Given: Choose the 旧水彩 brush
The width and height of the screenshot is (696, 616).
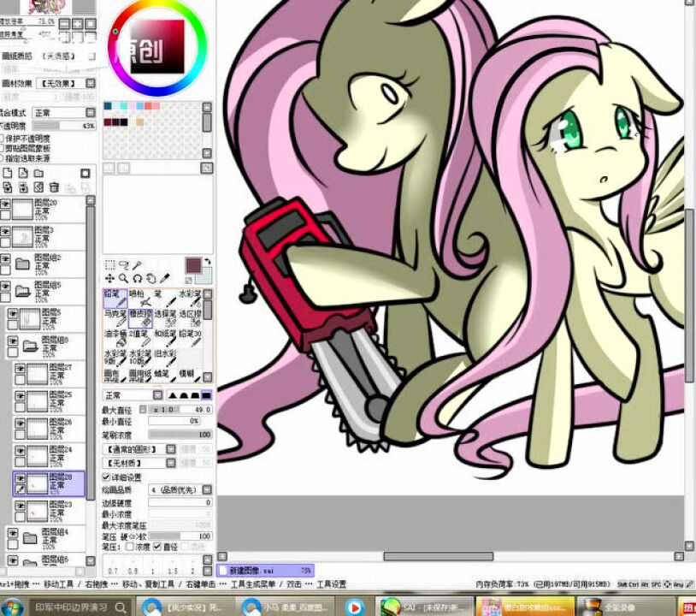Looking at the screenshot, I should (x=165, y=358).
